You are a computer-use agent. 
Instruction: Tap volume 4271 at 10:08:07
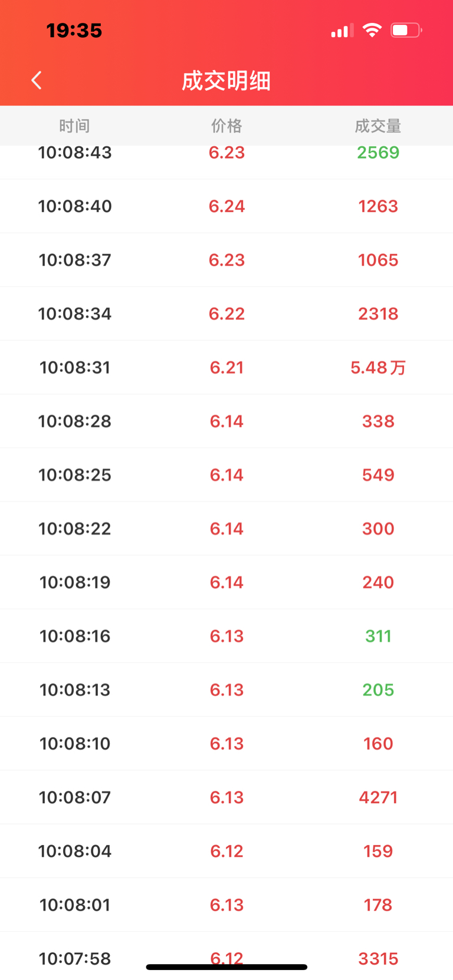pyautogui.click(x=377, y=797)
